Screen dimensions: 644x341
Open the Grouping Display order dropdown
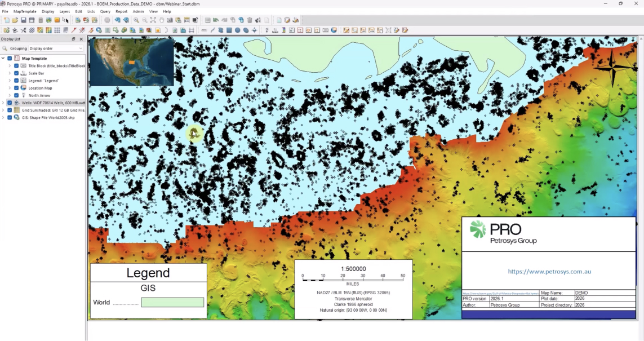pos(56,48)
